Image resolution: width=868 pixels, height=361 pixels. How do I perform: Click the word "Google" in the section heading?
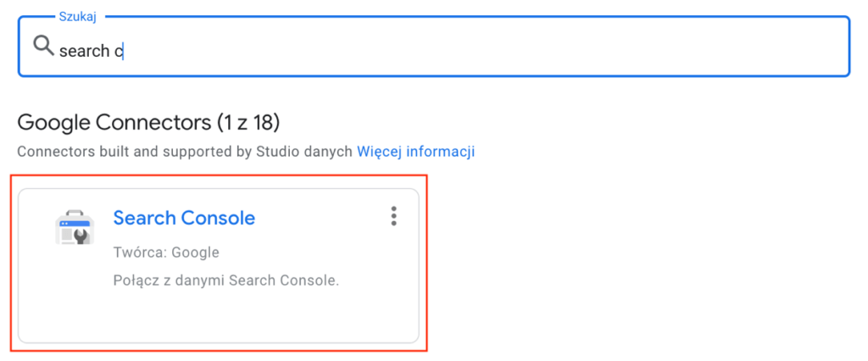pos(53,122)
